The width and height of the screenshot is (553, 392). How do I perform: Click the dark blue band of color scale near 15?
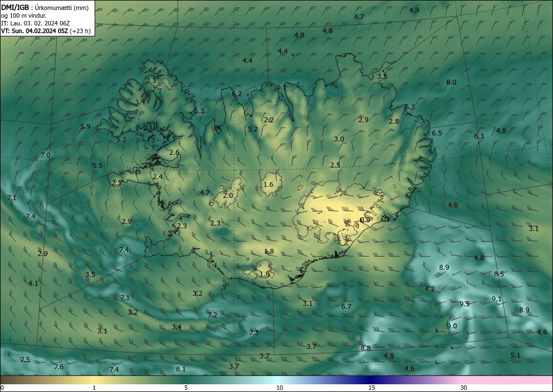[x=371, y=380]
